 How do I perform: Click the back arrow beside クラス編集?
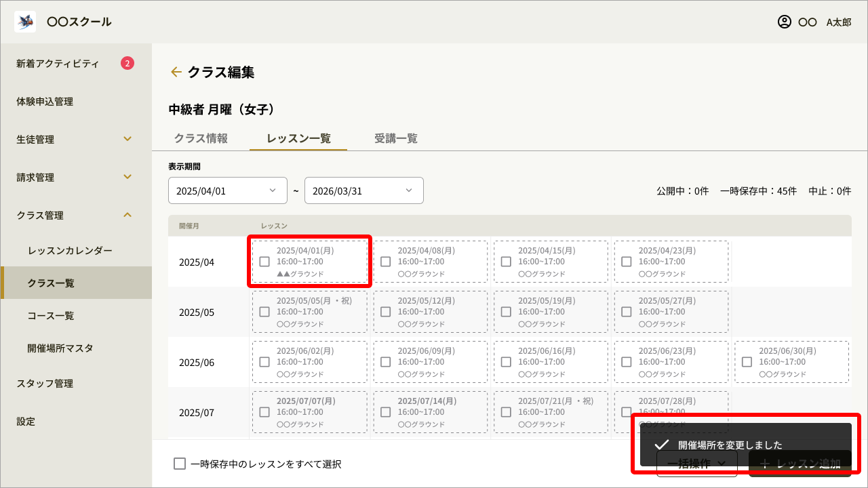click(176, 72)
